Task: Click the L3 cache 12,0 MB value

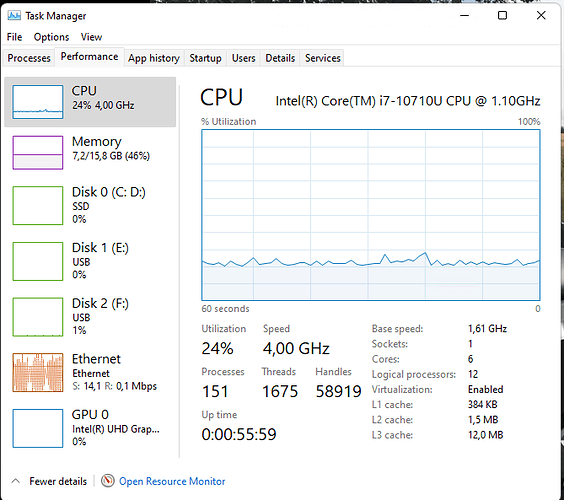Action: (486, 435)
